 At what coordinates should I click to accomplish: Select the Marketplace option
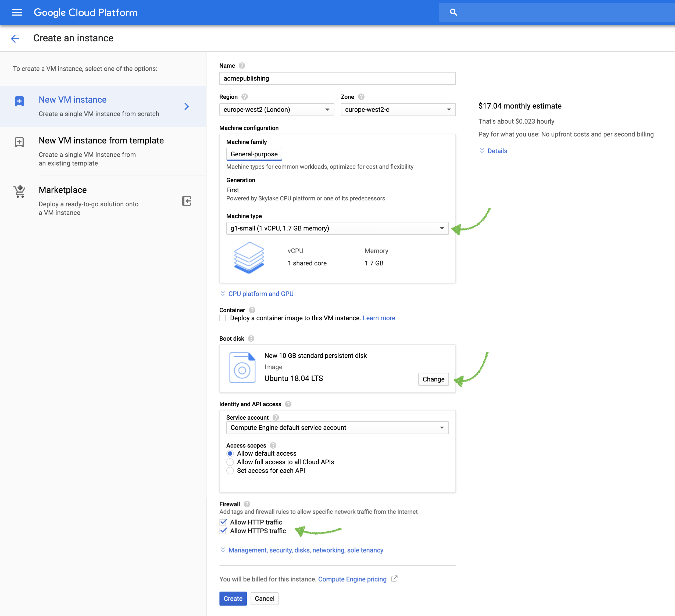click(63, 190)
